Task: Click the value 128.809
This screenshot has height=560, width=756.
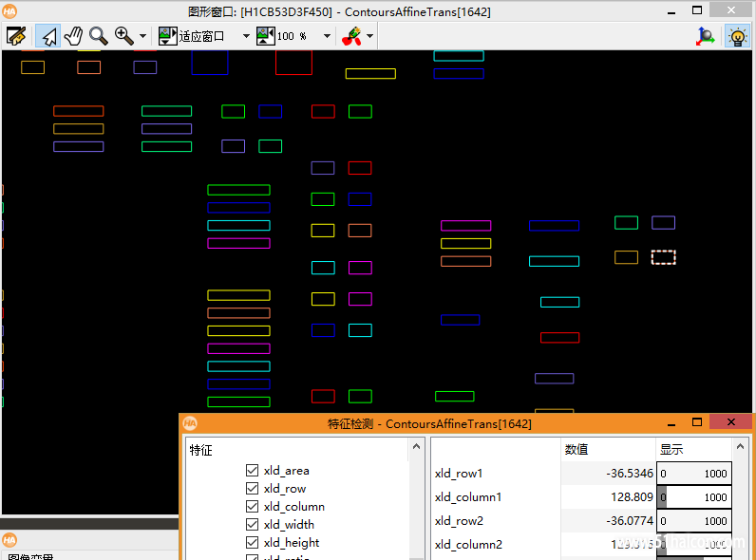Action: [632, 496]
